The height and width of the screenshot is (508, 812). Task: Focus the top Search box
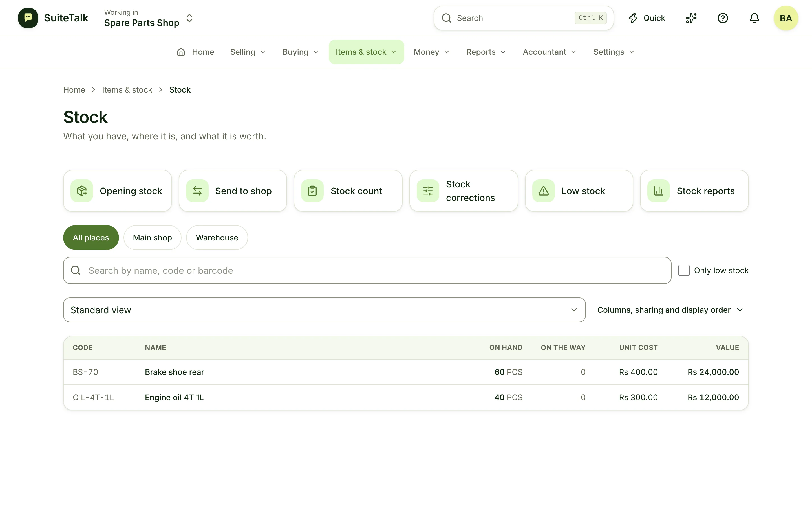point(524,18)
